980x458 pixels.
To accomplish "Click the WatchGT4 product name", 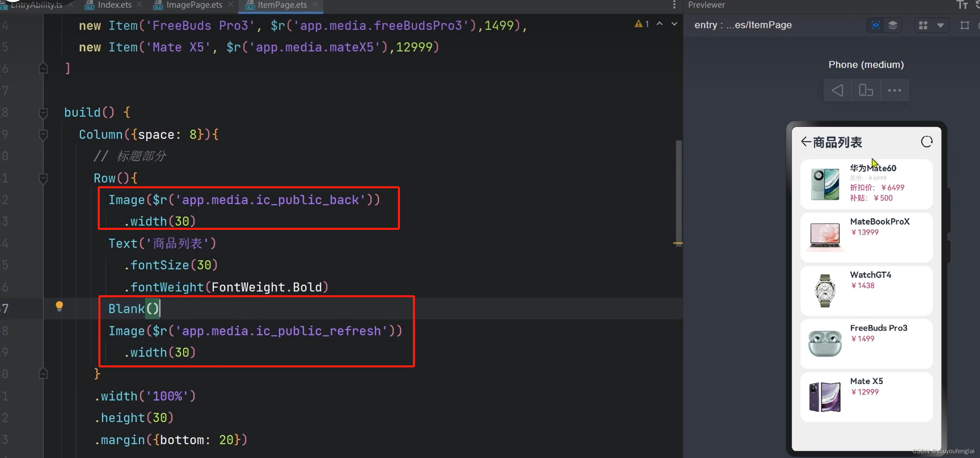I will click(870, 275).
